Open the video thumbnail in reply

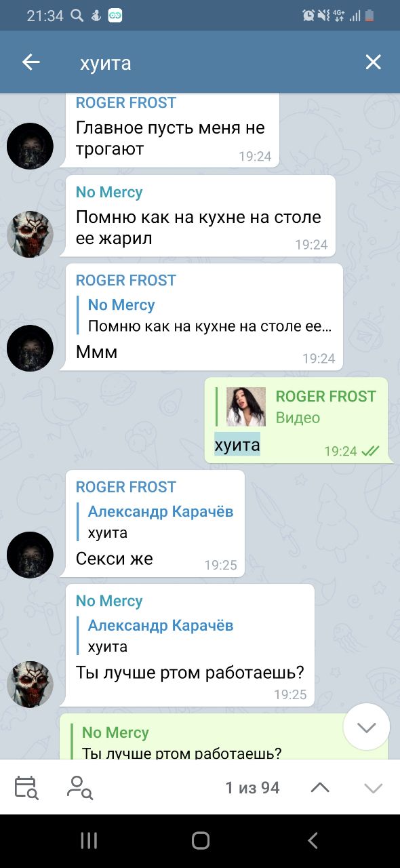tap(246, 407)
